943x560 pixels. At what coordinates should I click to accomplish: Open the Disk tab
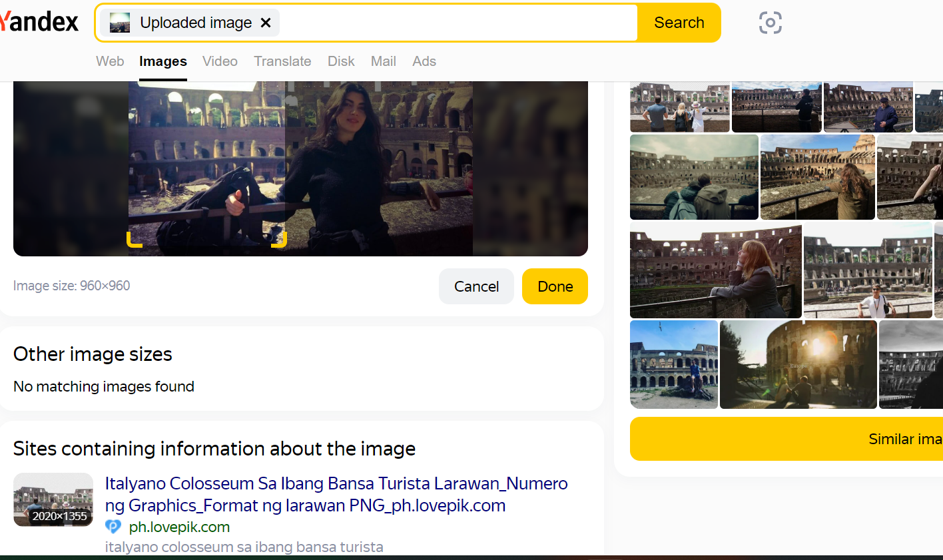point(341,61)
